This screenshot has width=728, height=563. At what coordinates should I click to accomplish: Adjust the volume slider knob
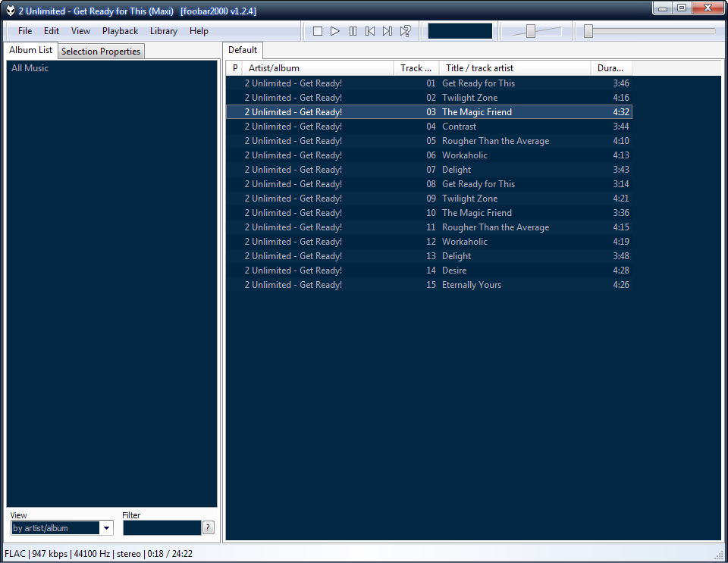point(531,31)
